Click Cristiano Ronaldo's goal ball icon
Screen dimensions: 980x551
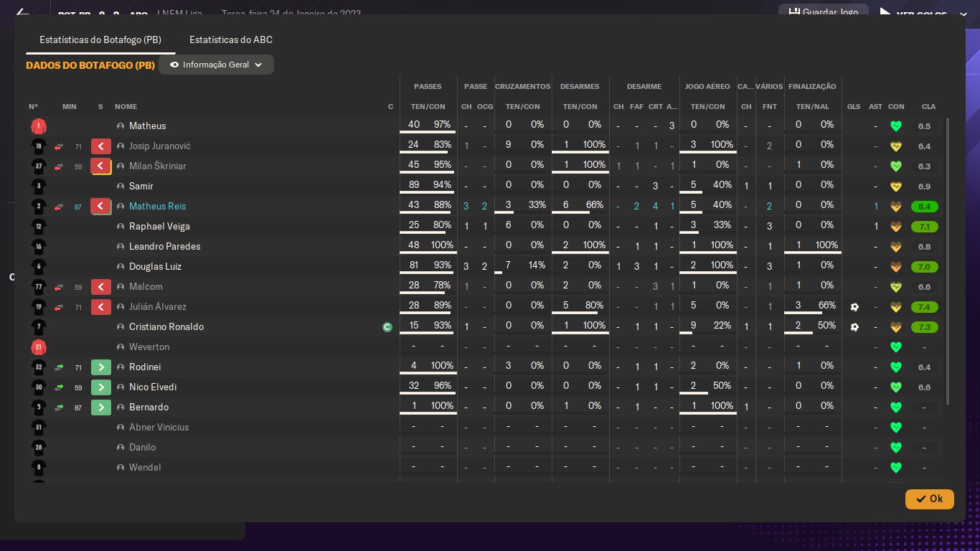[854, 327]
